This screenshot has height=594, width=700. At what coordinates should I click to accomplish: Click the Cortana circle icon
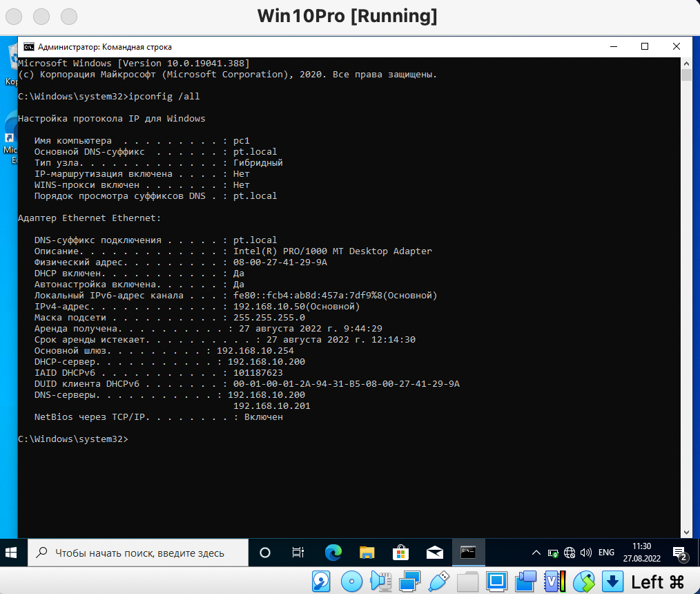[x=264, y=553]
